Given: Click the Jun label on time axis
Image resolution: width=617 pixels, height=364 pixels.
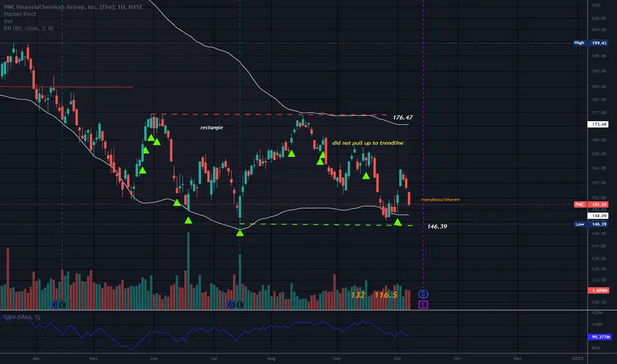Looking at the screenshot, I should coord(154,359).
